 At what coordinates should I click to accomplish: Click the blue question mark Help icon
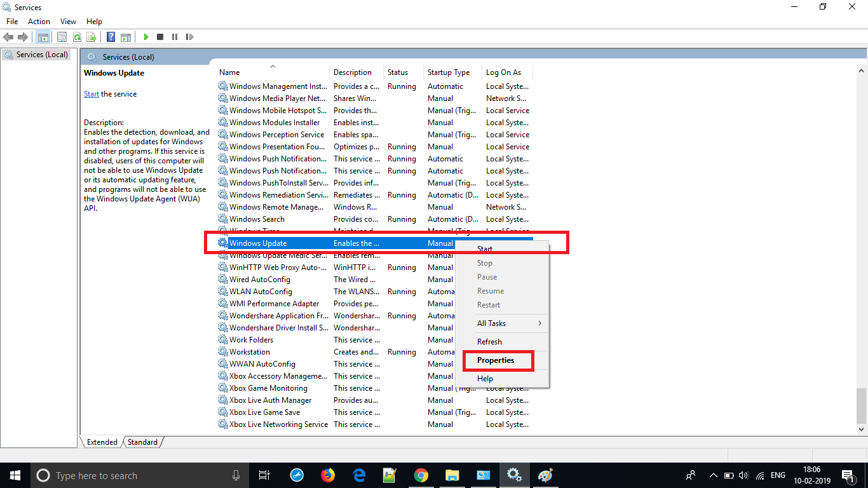pyautogui.click(x=111, y=37)
